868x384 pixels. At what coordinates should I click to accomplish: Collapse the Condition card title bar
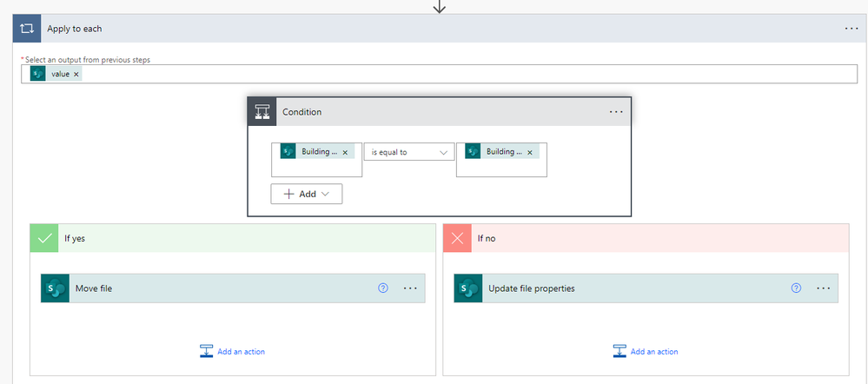[439, 112]
